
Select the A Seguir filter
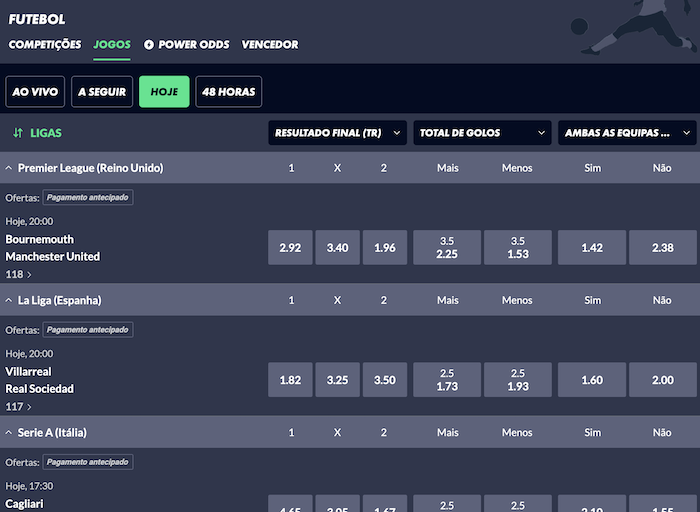click(x=102, y=92)
